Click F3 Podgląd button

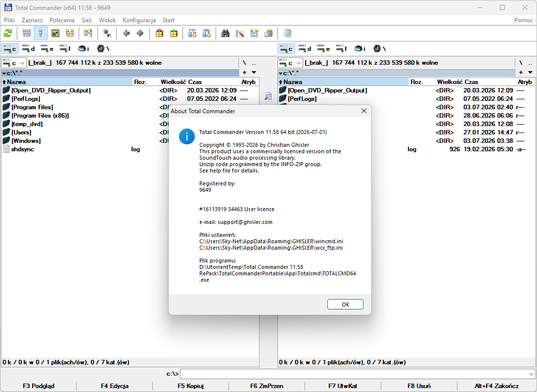pos(39,386)
